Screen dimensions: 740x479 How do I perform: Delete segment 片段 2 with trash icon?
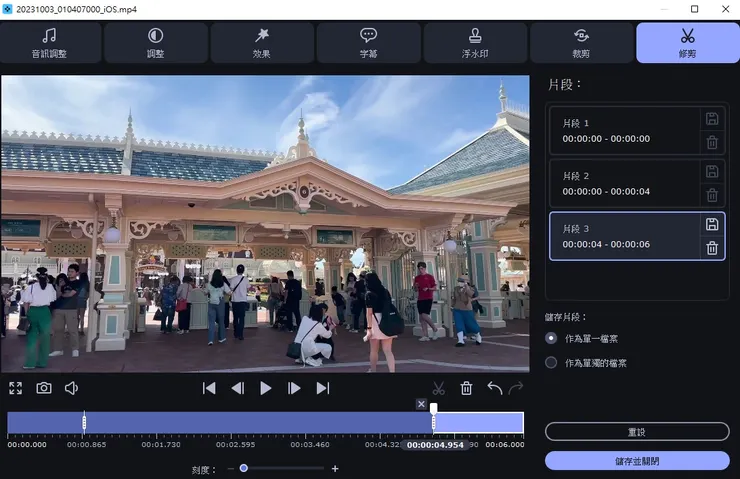tap(712, 195)
